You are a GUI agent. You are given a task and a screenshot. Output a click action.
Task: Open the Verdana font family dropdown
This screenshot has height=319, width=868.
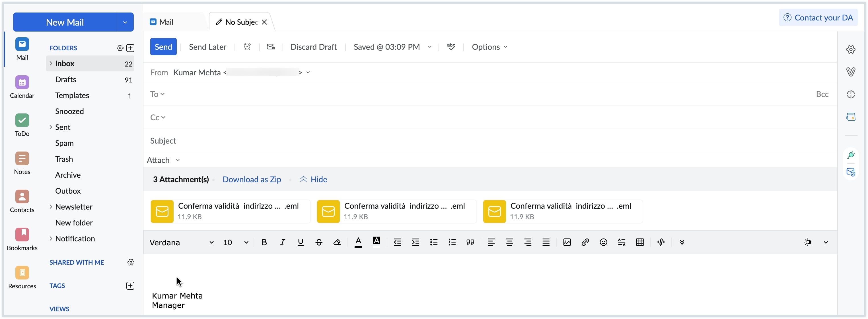tap(182, 243)
